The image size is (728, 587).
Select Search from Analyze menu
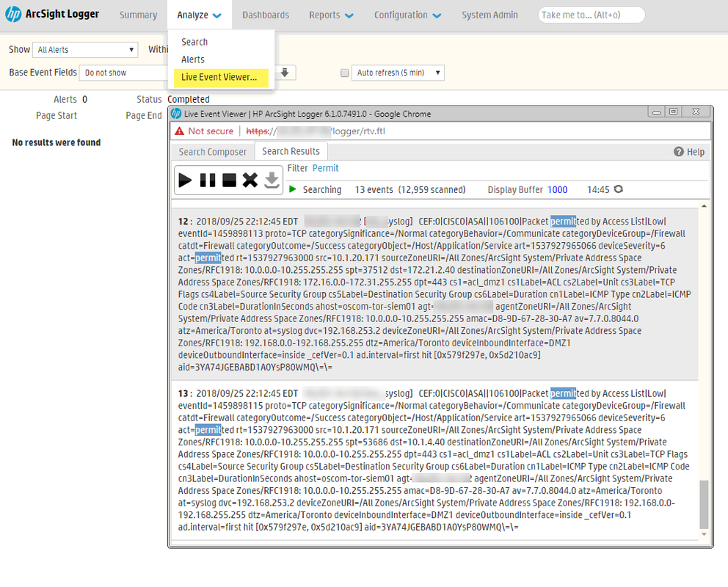(x=194, y=43)
